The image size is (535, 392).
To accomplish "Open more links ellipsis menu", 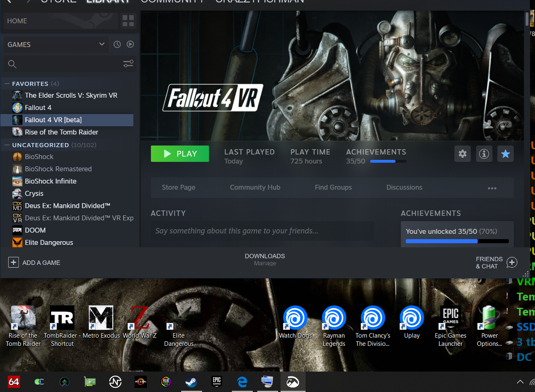I will [x=492, y=188].
